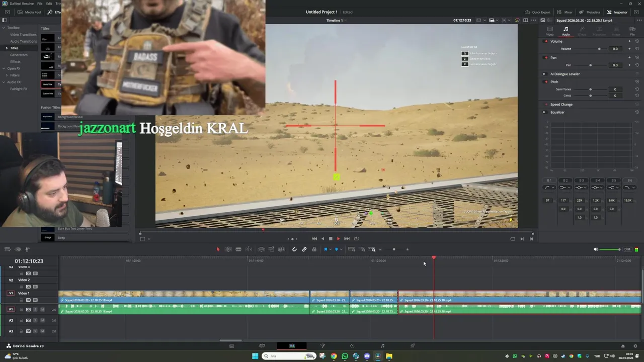Enable the Equalizer toggle
Viewport: 644px width, 362px height.
544,112
